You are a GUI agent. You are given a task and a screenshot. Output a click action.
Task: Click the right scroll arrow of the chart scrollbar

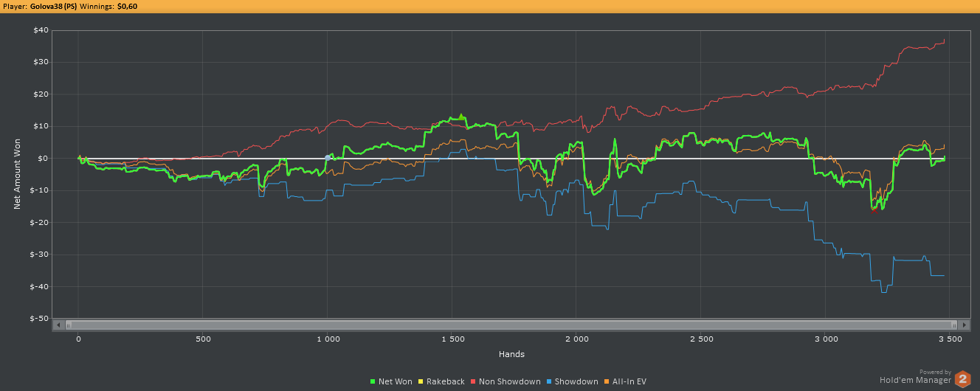click(x=964, y=325)
